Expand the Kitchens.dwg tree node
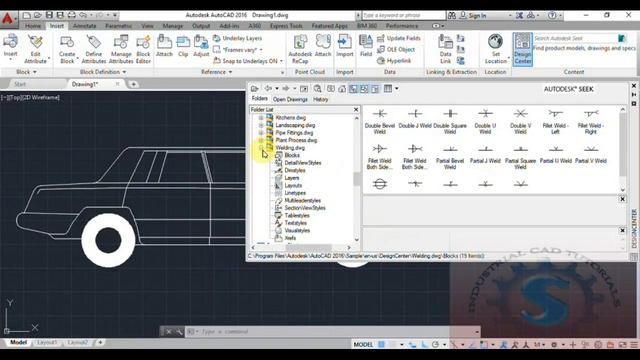This screenshot has width=640, height=360. tap(261, 118)
